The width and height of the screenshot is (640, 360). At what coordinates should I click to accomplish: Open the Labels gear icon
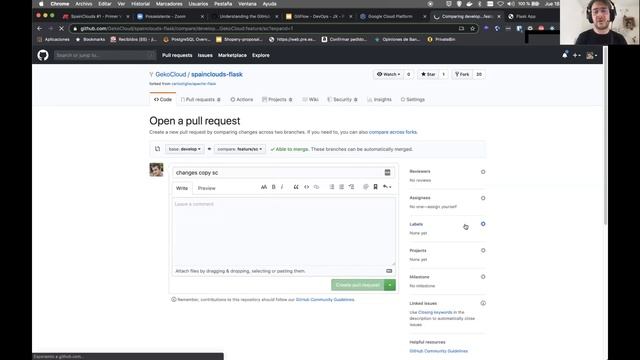483,224
